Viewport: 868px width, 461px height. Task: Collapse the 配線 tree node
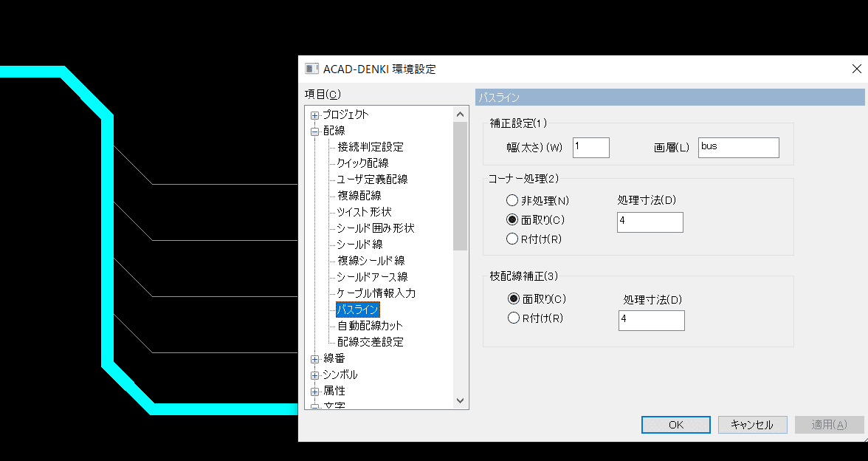(x=314, y=132)
